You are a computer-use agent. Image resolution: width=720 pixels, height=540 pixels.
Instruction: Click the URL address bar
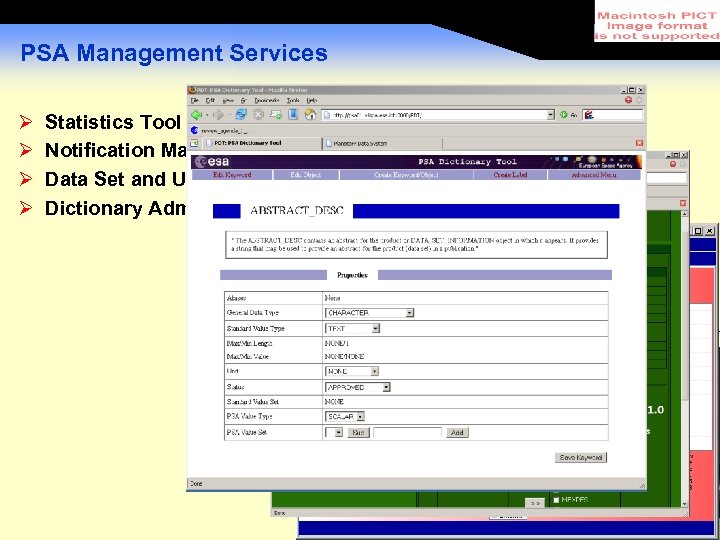439,115
